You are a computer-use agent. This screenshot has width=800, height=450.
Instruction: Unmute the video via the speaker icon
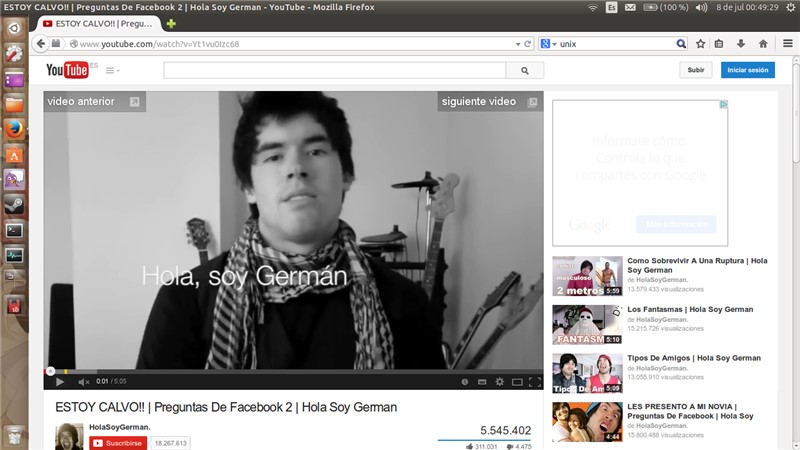pyautogui.click(x=84, y=382)
